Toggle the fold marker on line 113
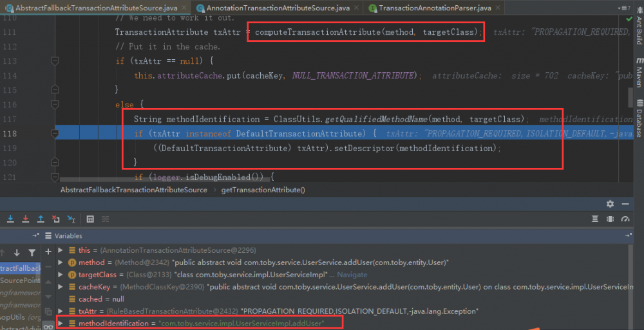This screenshot has height=330, width=644. pyautogui.click(x=55, y=61)
